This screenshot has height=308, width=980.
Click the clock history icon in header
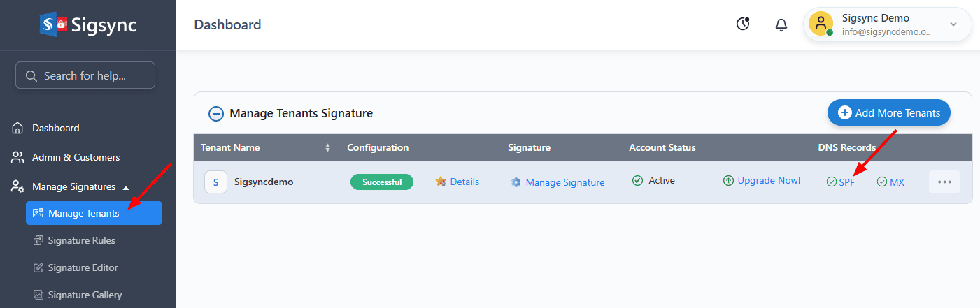pyautogui.click(x=743, y=24)
